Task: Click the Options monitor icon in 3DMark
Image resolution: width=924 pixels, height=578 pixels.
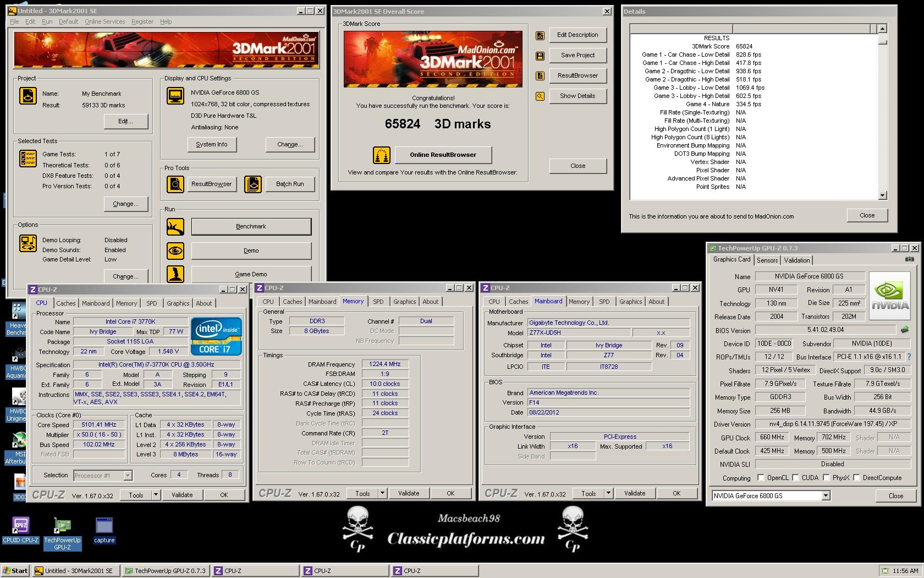Action: [28, 243]
